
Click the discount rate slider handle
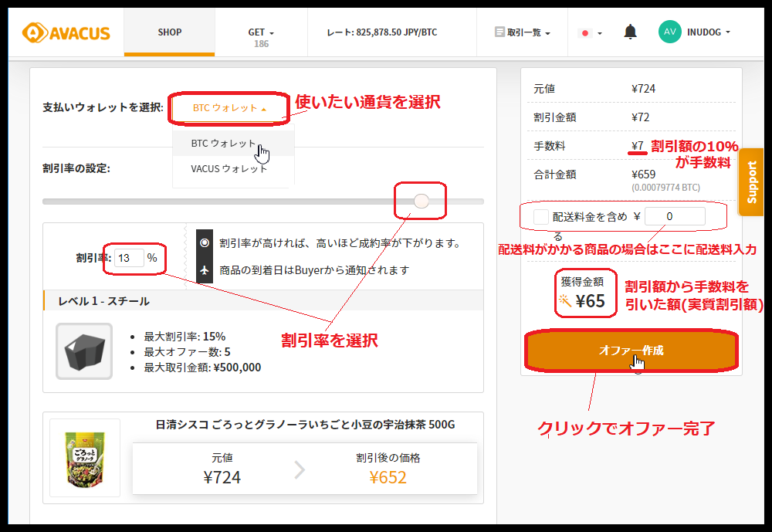[x=422, y=202]
